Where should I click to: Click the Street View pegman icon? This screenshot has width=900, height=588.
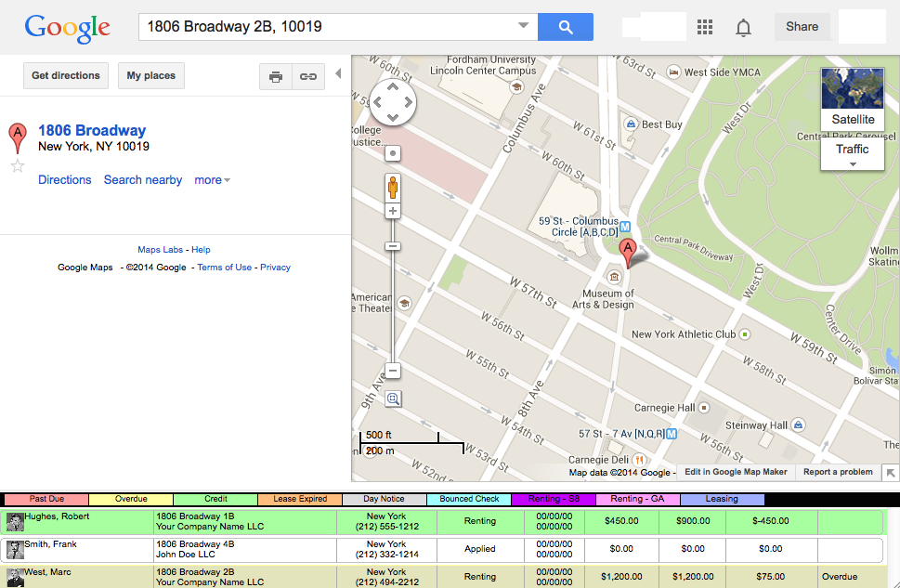click(393, 188)
